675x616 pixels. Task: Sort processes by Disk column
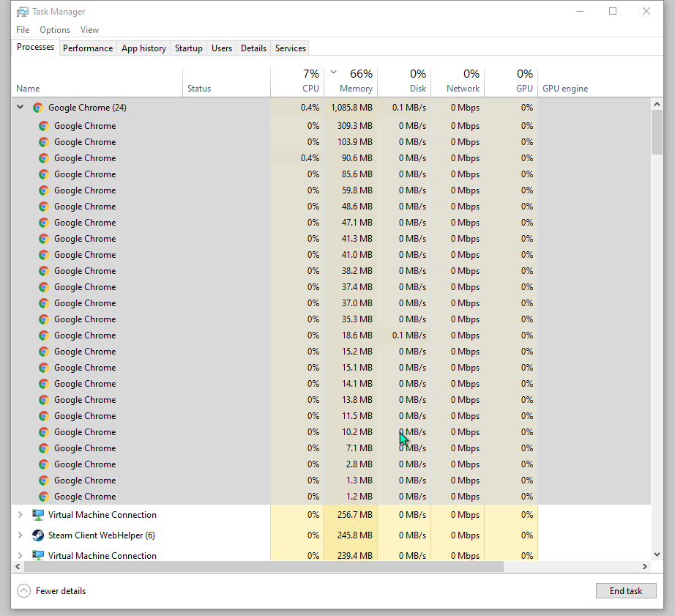point(404,81)
